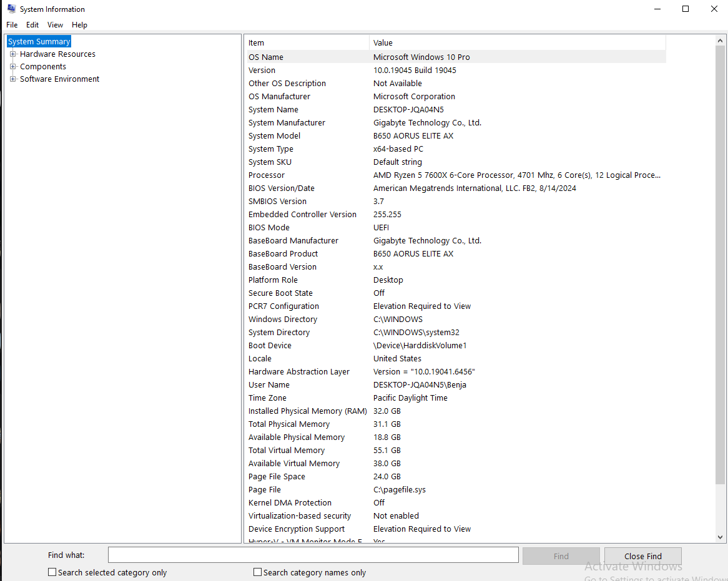Click the x64-based PC value
Image resolution: width=728 pixels, height=581 pixels.
[x=398, y=149]
